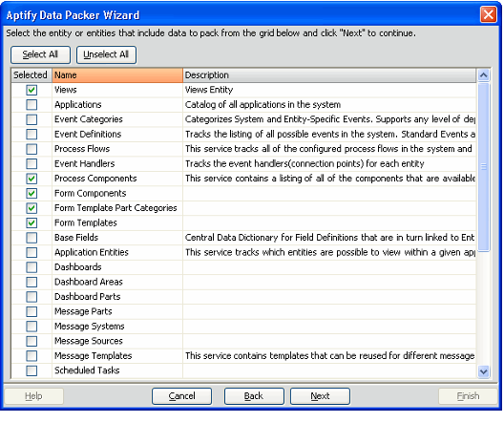The image size is (504, 423).
Task: Select the 'Message Parts' name cell
Action: pyautogui.click(x=117, y=312)
